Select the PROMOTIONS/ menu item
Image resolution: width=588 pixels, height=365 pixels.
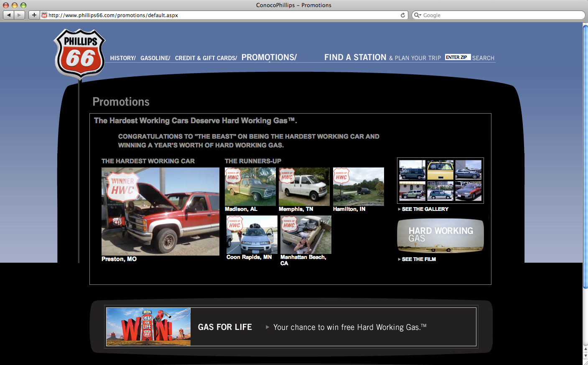coord(269,57)
